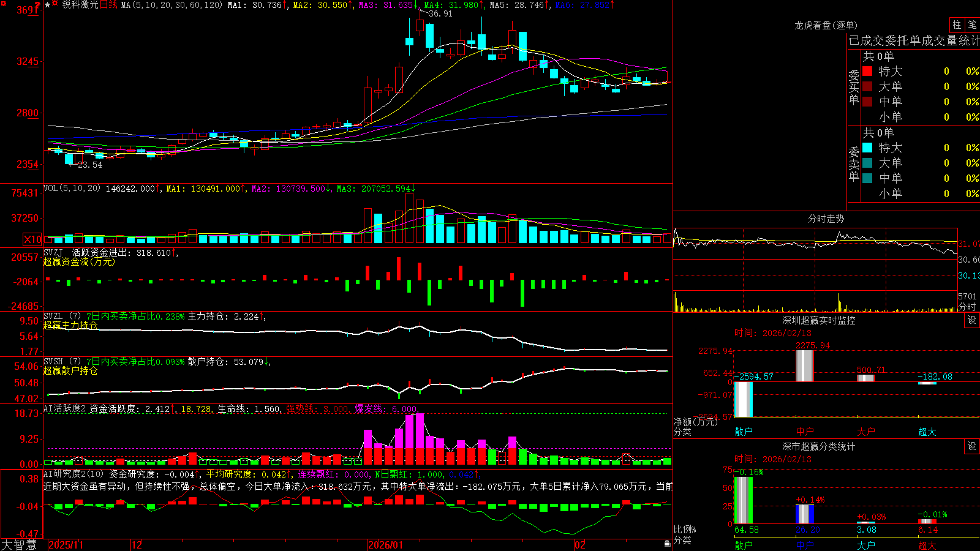The height and width of the screenshot is (551, 980).
Task: Click the X10 volume scale indicator
Action: (x=33, y=239)
